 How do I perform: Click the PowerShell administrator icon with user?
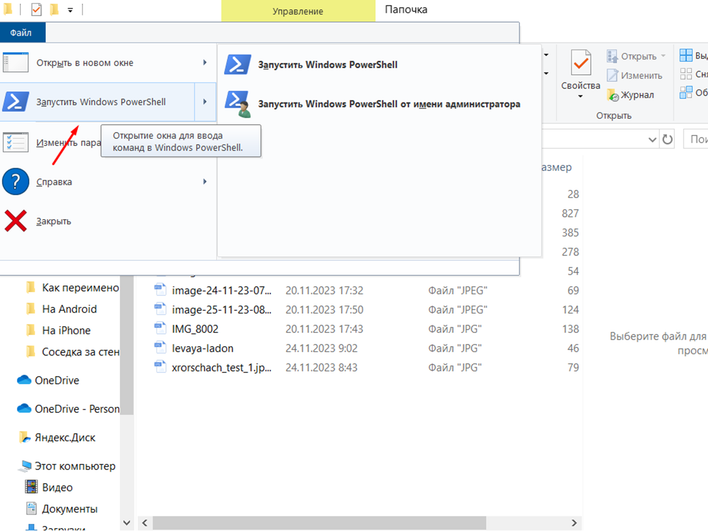(238, 104)
